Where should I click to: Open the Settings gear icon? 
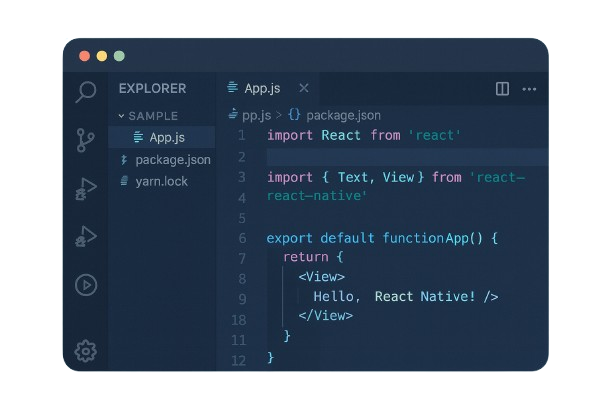pos(85,351)
